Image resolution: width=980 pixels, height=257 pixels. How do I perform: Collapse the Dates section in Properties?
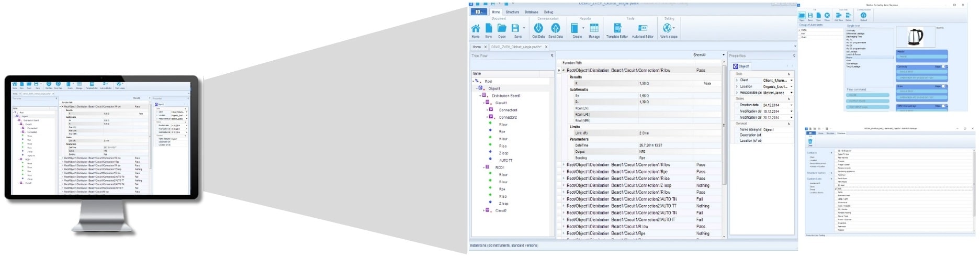[x=789, y=99]
